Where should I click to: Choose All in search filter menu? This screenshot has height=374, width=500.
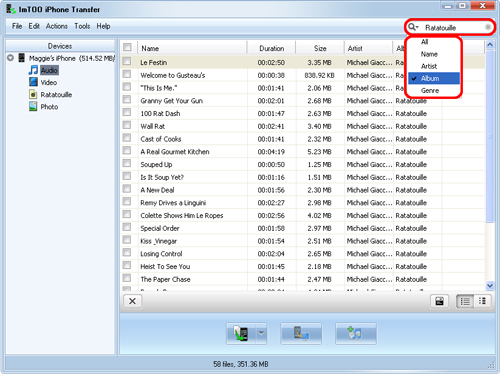[x=434, y=42]
